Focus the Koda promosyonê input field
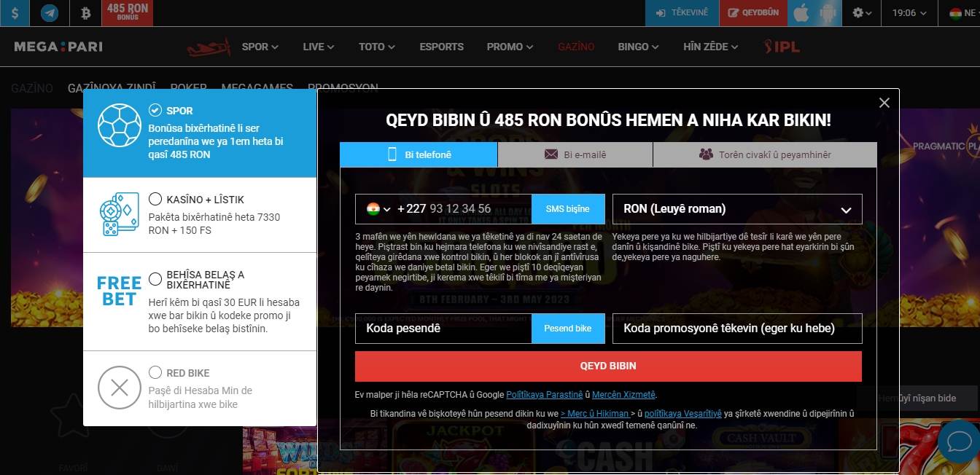 point(737,329)
